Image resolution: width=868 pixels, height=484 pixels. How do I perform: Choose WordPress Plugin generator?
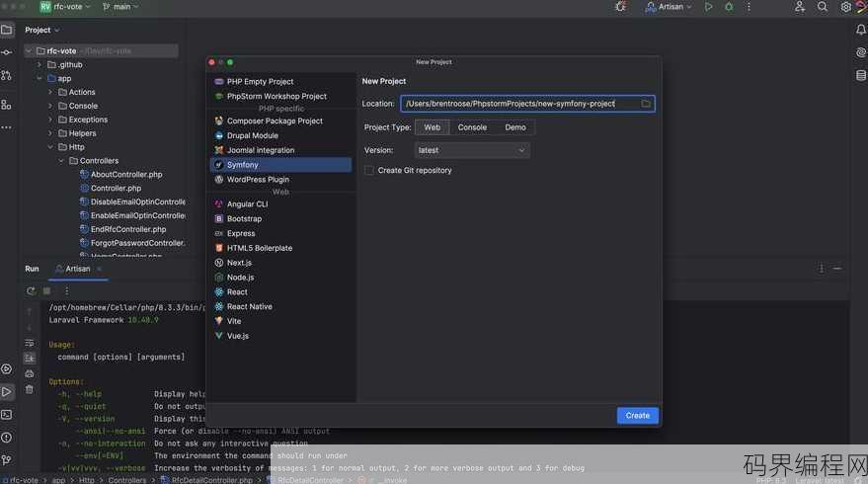(280, 180)
